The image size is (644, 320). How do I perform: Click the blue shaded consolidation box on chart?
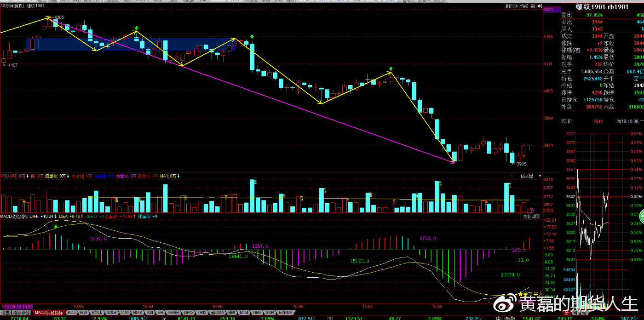tap(131, 44)
